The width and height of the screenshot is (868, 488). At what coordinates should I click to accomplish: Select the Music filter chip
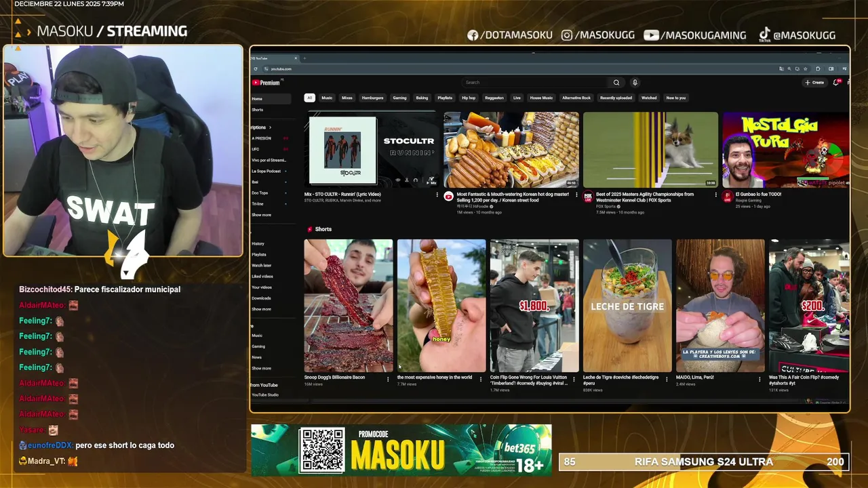point(327,98)
